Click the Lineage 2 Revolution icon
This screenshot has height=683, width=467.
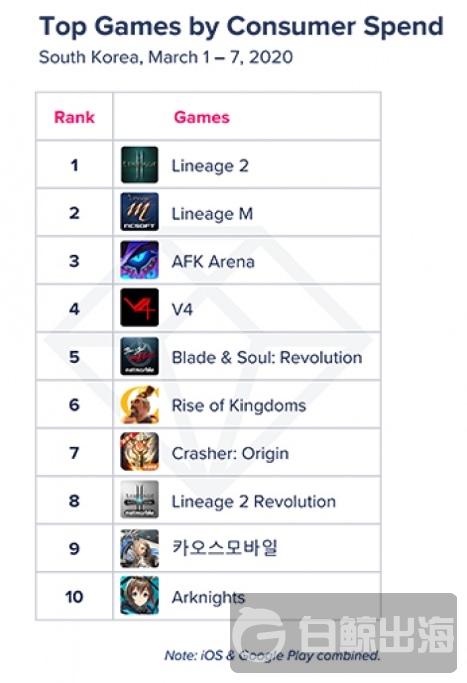pos(139,500)
